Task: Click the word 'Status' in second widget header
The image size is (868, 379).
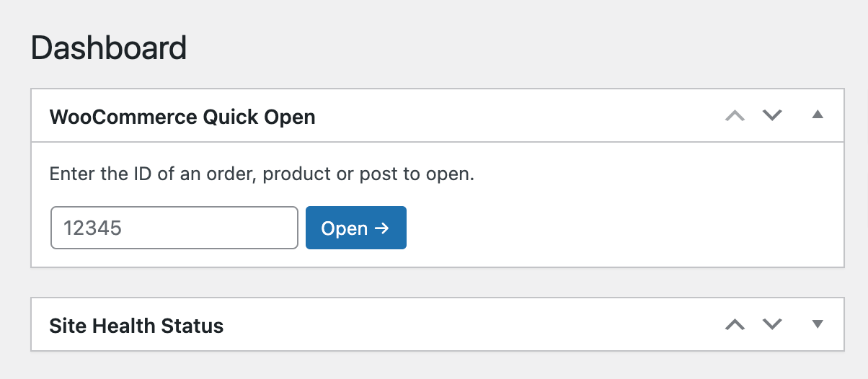Action: (x=195, y=326)
